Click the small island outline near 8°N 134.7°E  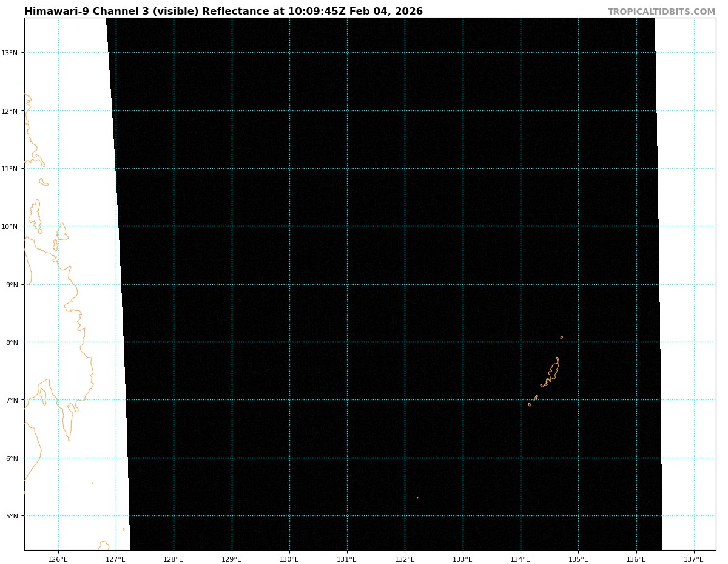click(x=561, y=338)
